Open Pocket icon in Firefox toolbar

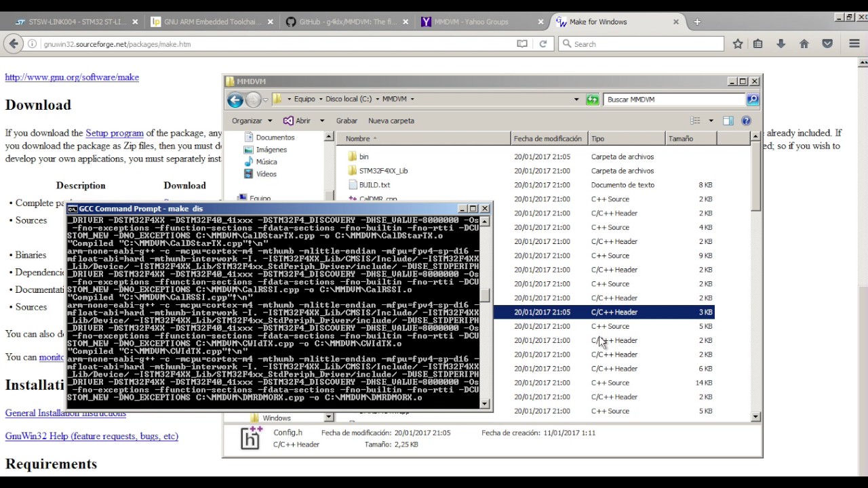click(x=827, y=44)
